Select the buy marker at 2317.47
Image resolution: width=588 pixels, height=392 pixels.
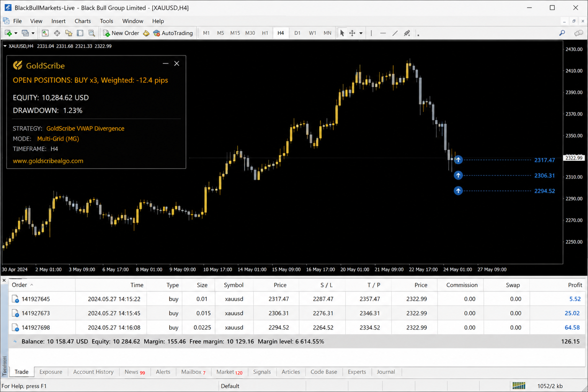458,160
